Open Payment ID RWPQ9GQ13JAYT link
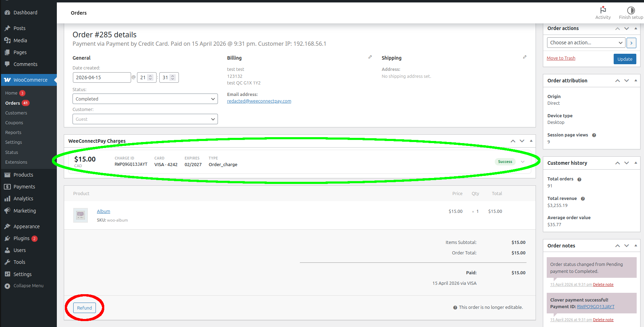 pos(596,307)
